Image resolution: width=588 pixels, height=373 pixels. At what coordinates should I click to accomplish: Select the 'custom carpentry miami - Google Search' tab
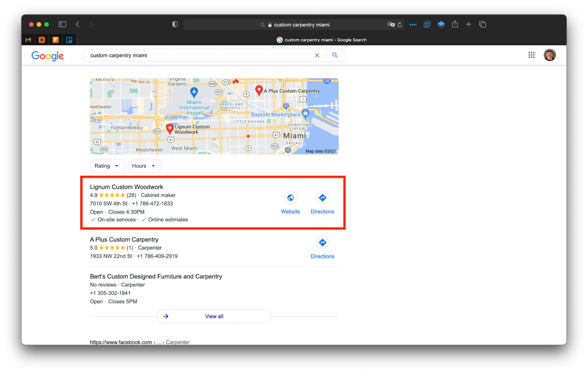pyautogui.click(x=322, y=40)
